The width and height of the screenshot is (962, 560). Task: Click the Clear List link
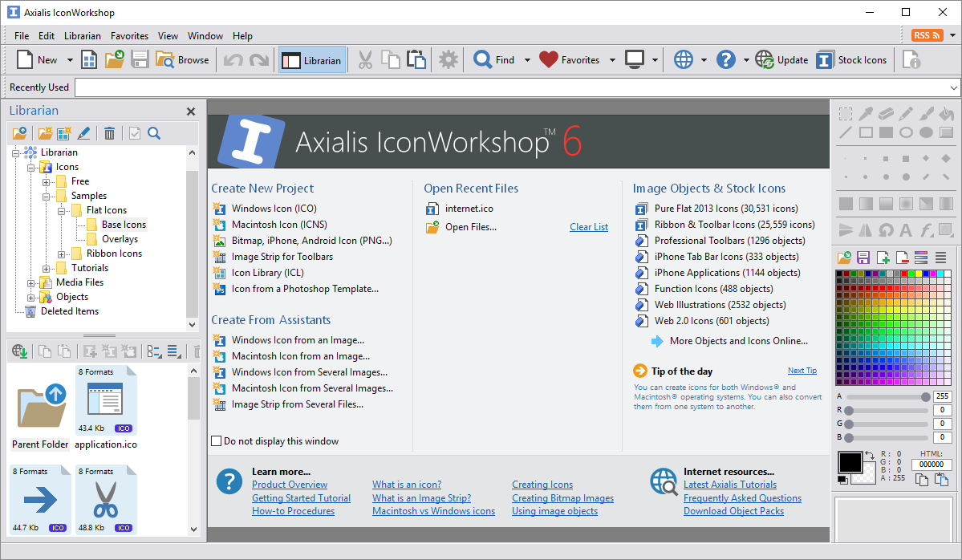point(588,227)
